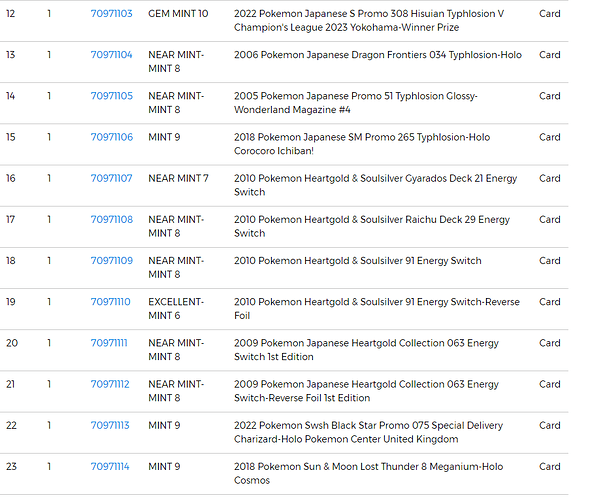Open cert number 70971108 link
The height and width of the screenshot is (500, 590).
(112, 220)
